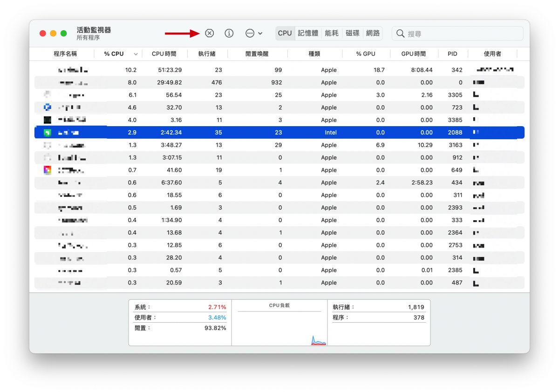Click the colorful app icon in PID 649 row
The width and height of the screenshot is (559, 392).
pyautogui.click(x=47, y=170)
